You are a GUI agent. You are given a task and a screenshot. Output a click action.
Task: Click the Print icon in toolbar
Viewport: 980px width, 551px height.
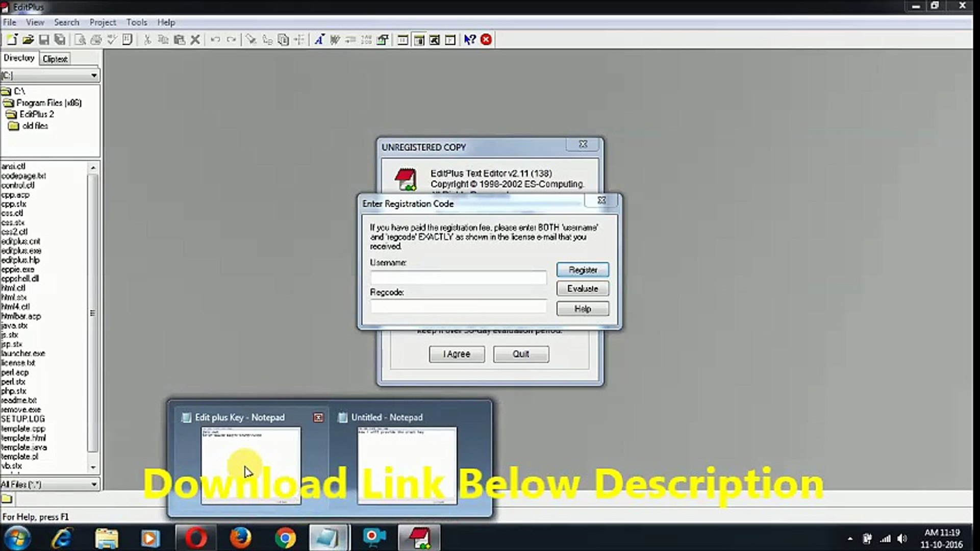(x=96, y=40)
